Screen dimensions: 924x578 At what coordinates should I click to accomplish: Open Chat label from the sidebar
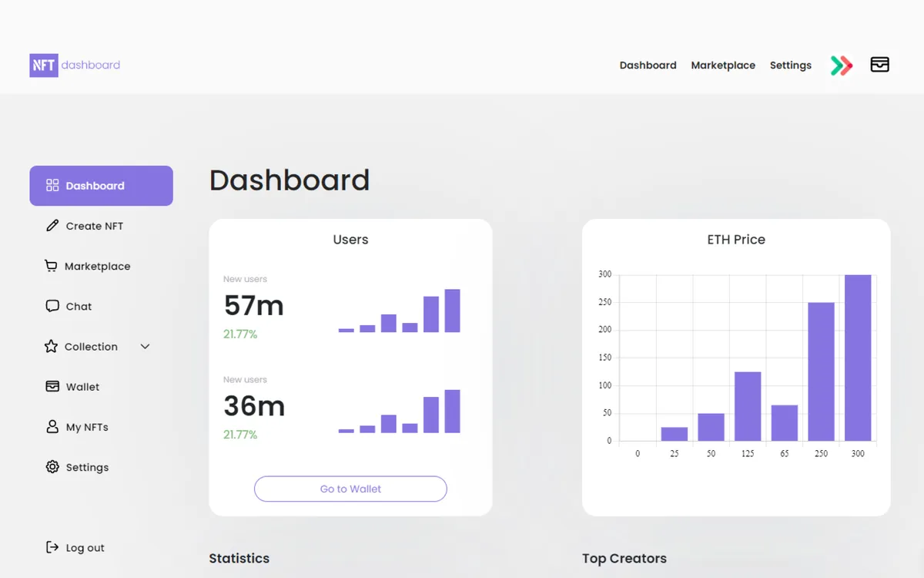tap(79, 306)
